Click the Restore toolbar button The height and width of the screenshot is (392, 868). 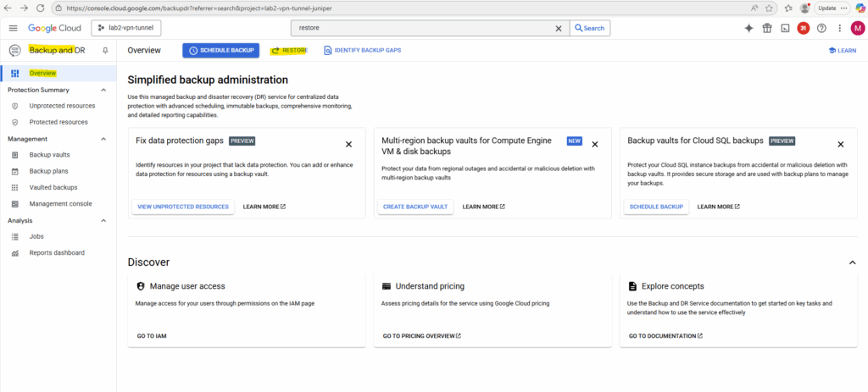(289, 51)
